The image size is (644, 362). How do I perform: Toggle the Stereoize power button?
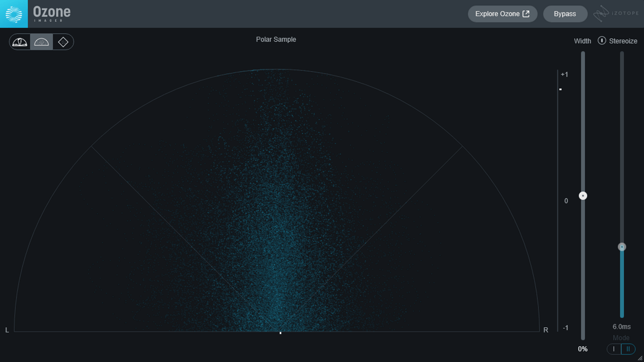(x=602, y=41)
